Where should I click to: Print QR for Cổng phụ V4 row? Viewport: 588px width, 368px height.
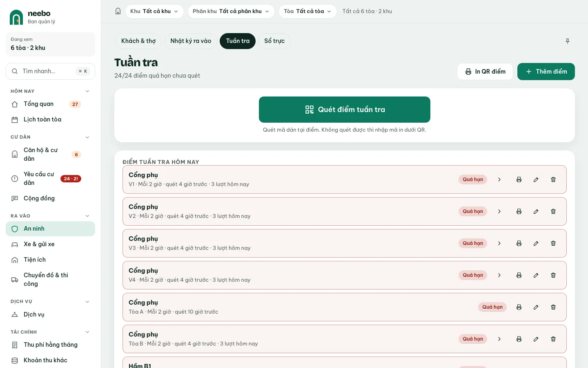pyautogui.click(x=519, y=275)
